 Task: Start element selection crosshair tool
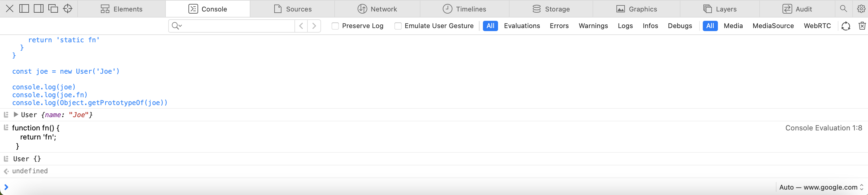(x=68, y=9)
